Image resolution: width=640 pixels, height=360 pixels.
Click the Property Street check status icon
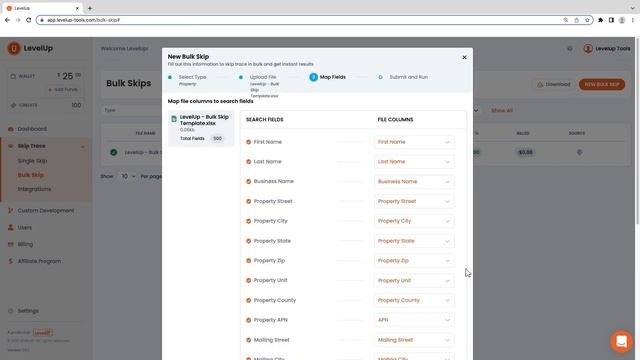click(248, 201)
